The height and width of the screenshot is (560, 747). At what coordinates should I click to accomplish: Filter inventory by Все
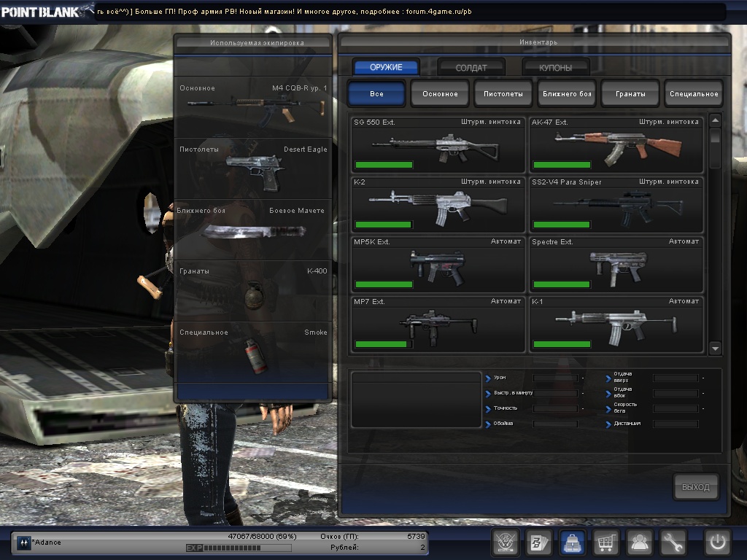point(376,93)
